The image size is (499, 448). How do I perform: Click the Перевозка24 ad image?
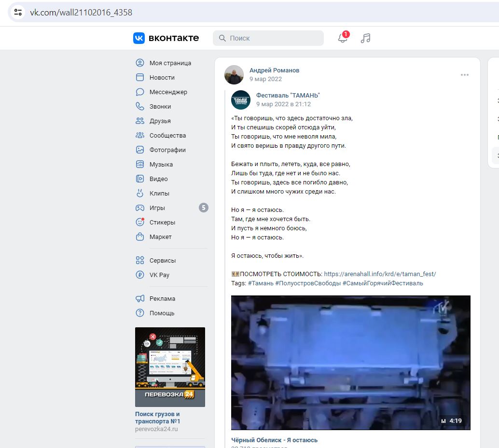[x=170, y=367]
